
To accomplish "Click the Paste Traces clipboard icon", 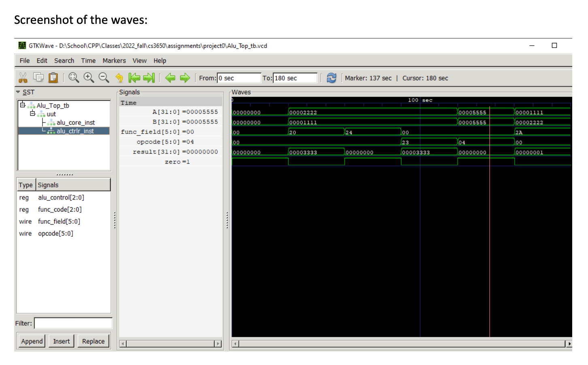I will (53, 78).
